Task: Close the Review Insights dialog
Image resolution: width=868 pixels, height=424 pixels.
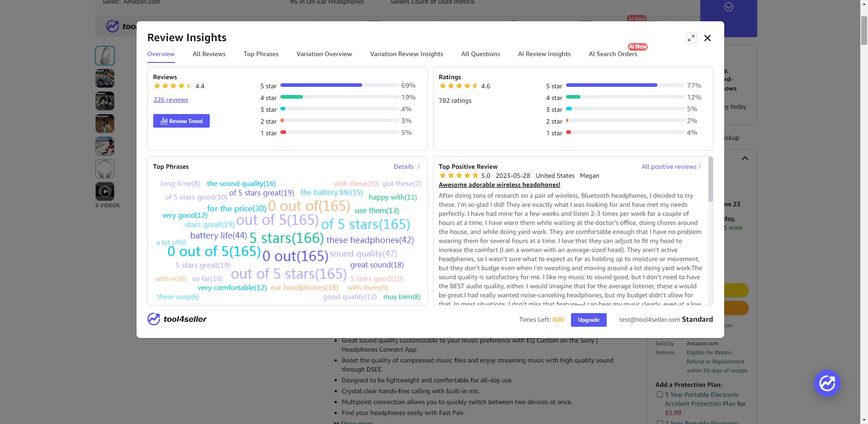Action: coord(708,38)
